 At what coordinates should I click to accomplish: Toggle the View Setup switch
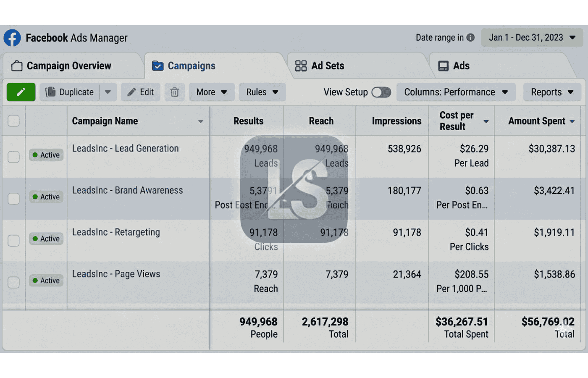(381, 92)
